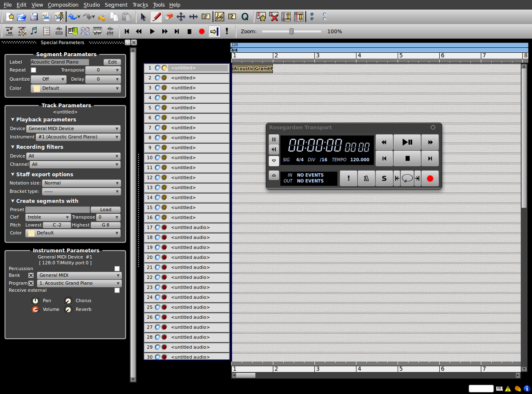Open the Quantize dropdown set to Off
Image resolution: width=532 pixels, height=394 pixels.
(x=48, y=78)
